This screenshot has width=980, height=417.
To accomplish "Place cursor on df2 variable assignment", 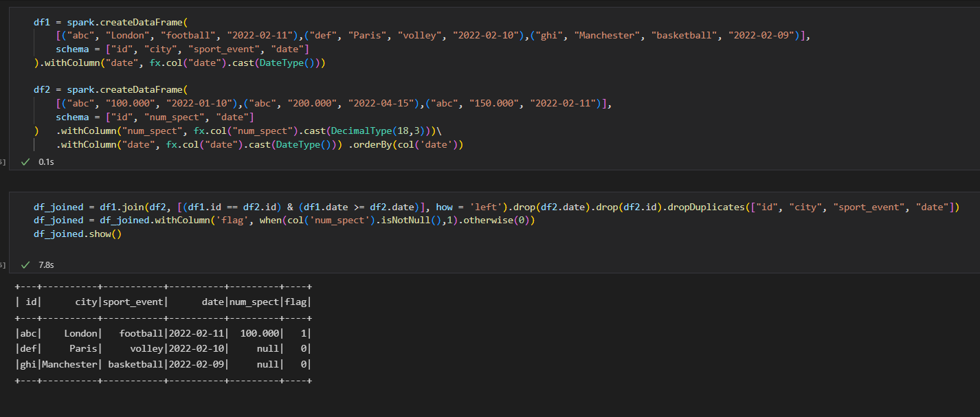I will (42, 90).
